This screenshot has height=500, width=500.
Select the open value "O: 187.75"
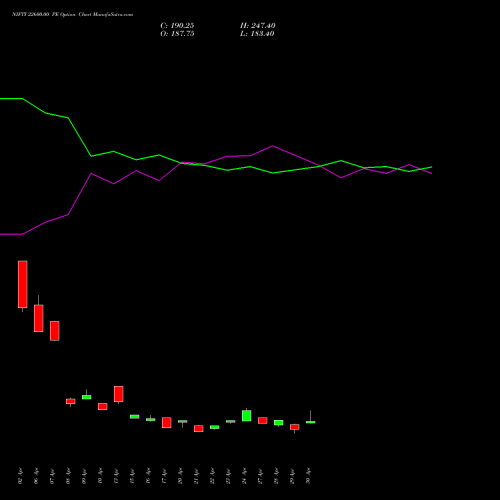pos(177,34)
